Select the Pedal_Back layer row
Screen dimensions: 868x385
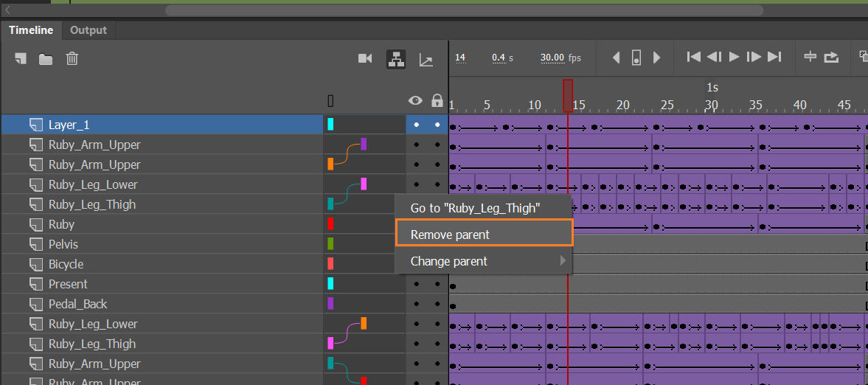pos(162,304)
